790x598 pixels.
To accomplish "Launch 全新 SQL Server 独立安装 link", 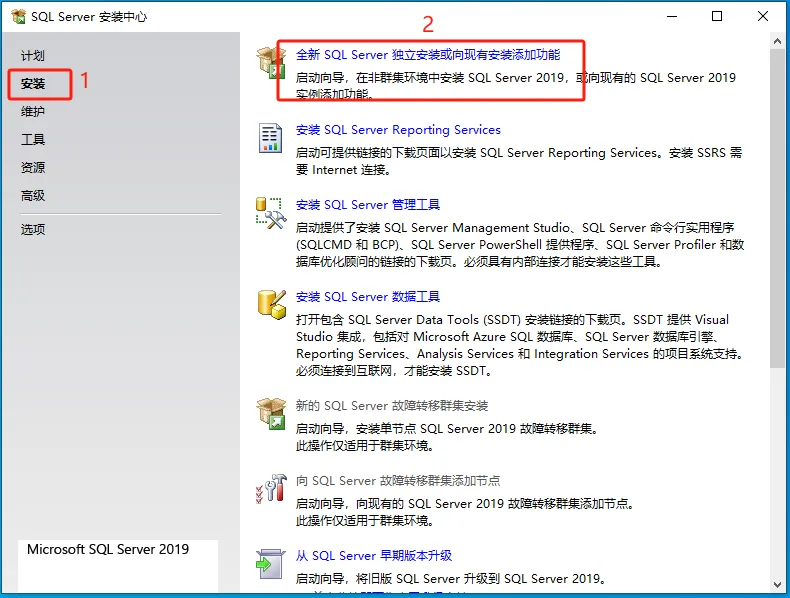I will tap(428, 54).
